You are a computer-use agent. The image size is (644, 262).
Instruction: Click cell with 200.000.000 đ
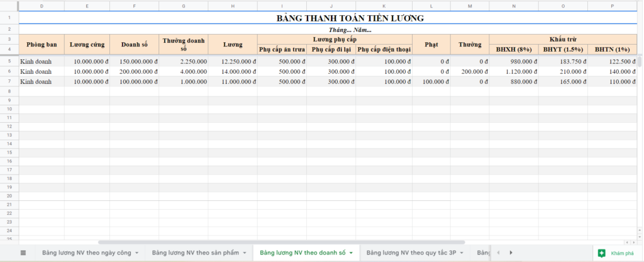[x=135, y=72]
